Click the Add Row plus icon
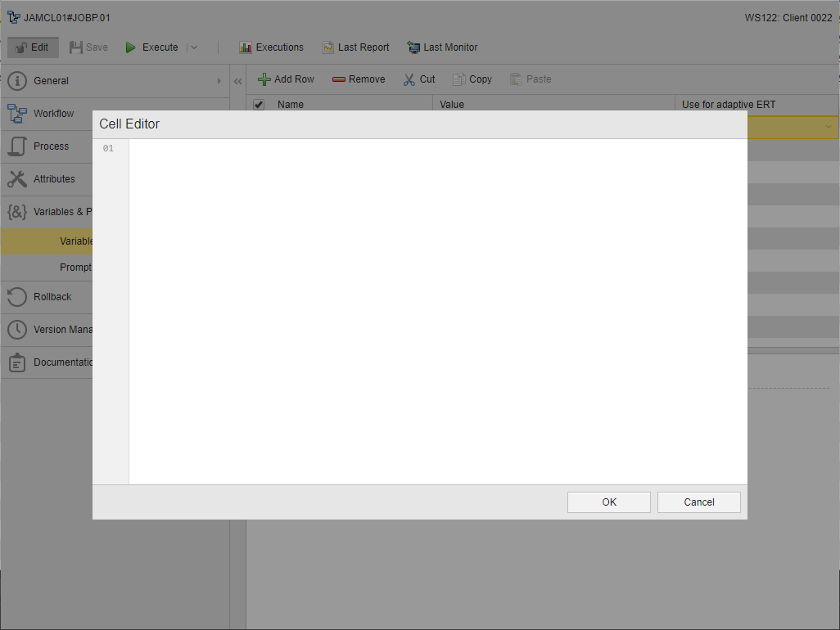 264,79
